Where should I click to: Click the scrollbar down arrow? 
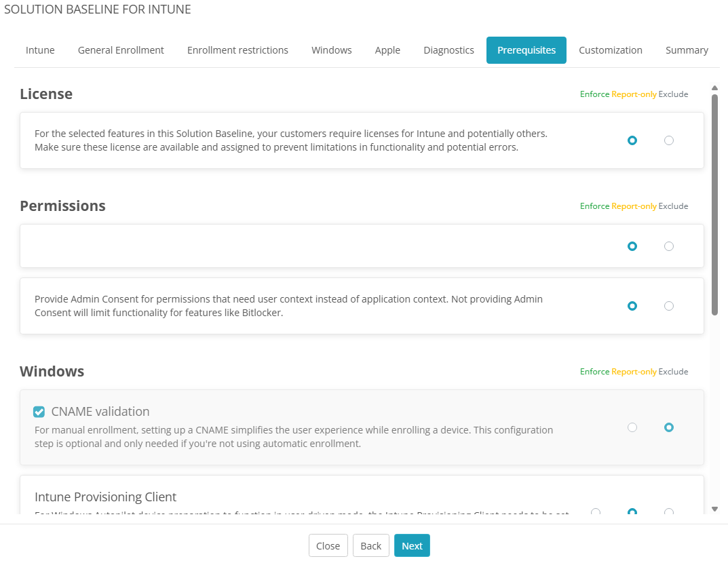[x=715, y=509]
